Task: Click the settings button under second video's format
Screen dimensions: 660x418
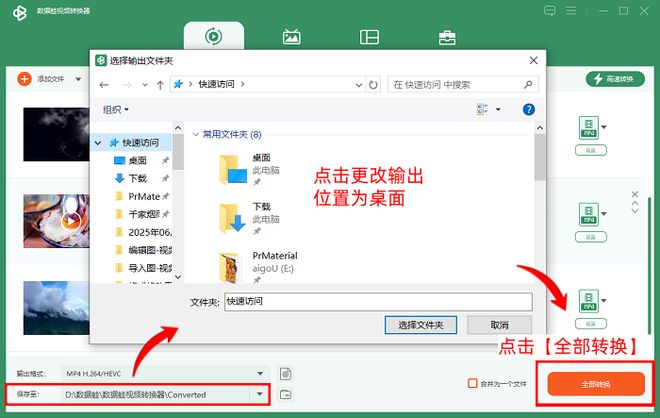Action: (x=591, y=237)
